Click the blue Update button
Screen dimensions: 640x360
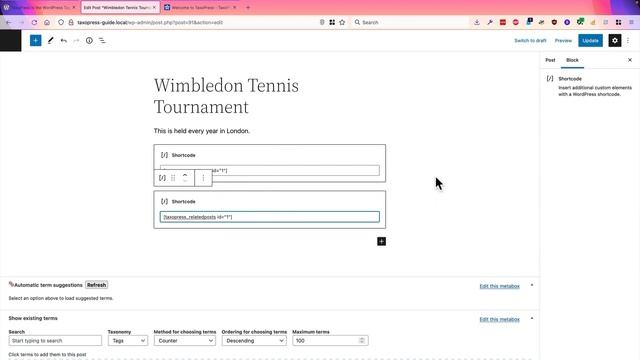590,40
